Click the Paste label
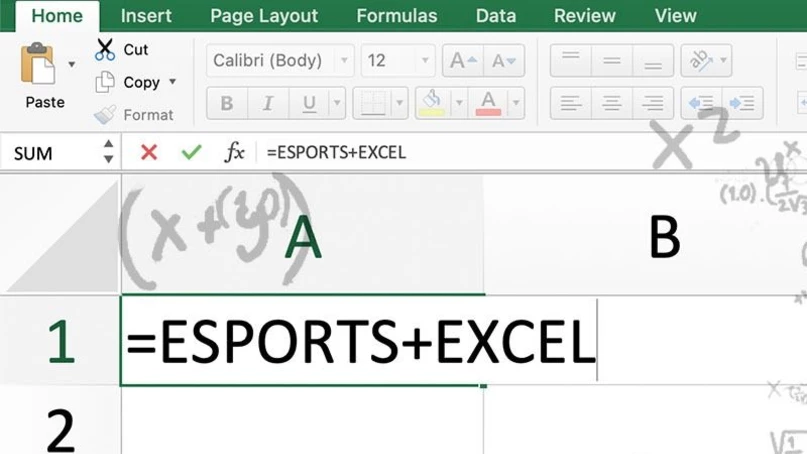The height and width of the screenshot is (454, 807). pyautogui.click(x=45, y=102)
